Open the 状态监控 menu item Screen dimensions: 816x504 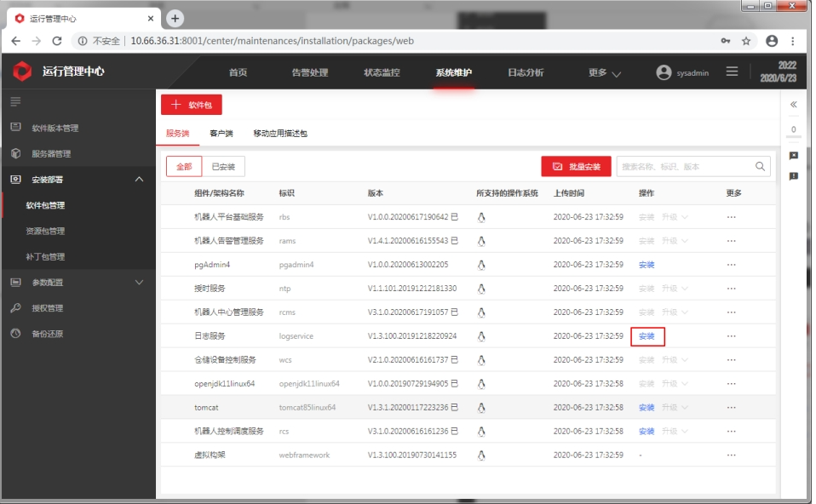coord(382,73)
